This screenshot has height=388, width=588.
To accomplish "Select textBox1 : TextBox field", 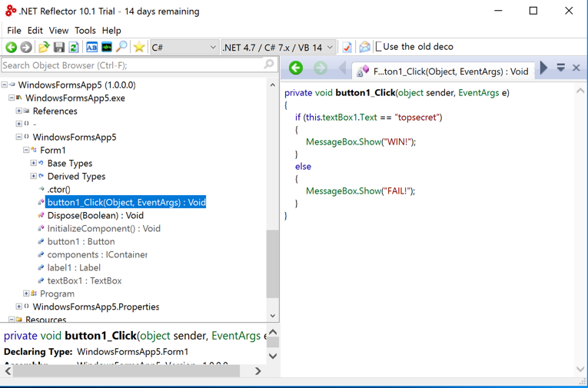I will 85,280.
